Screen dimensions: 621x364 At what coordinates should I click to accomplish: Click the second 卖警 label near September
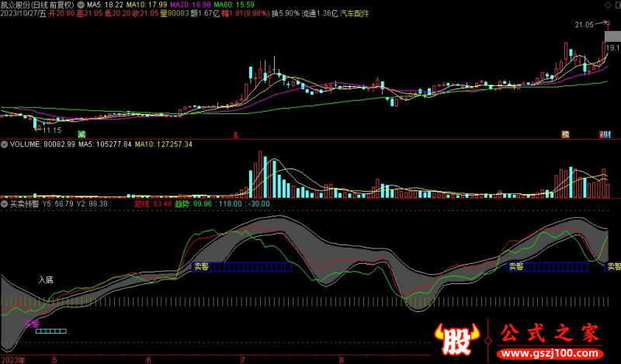tap(515, 266)
